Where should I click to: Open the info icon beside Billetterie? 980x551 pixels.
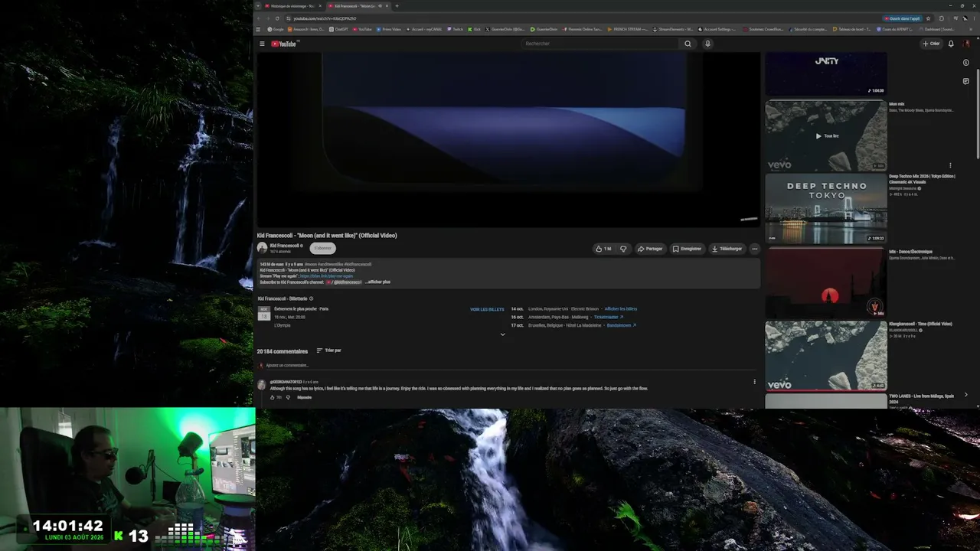click(311, 298)
